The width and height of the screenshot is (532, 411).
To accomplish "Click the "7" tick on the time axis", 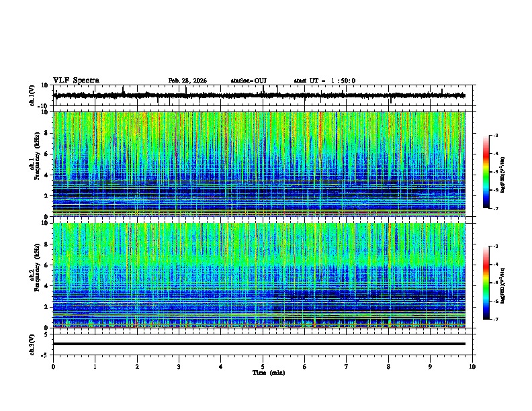I will [x=347, y=367].
